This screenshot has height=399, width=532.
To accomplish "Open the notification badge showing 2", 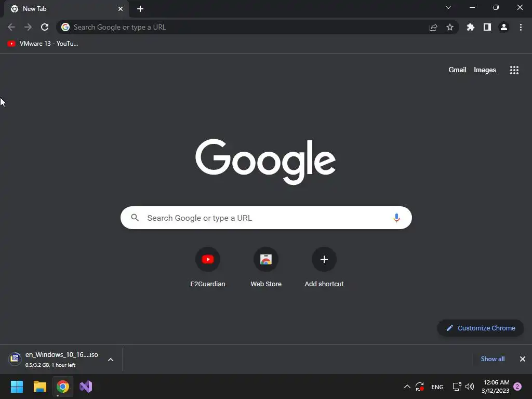I will [517, 387].
